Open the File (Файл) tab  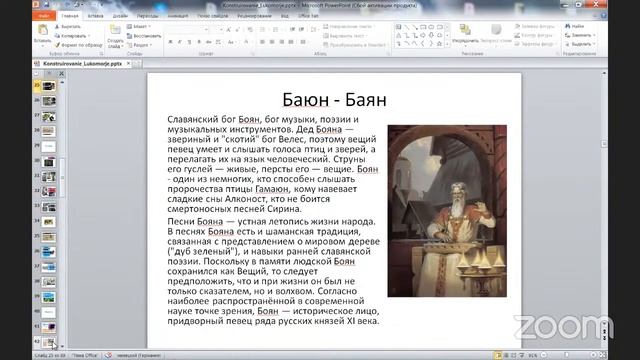pos(44,16)
